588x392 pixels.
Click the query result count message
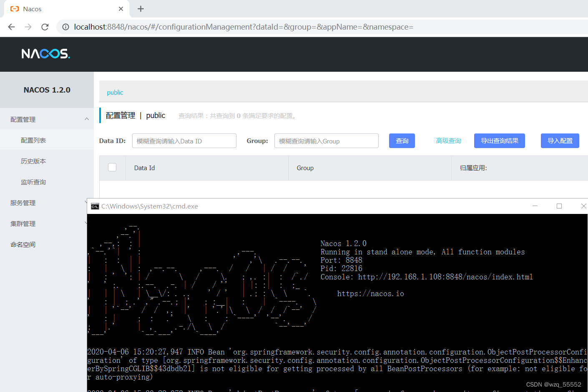click(x=239, y=116)
